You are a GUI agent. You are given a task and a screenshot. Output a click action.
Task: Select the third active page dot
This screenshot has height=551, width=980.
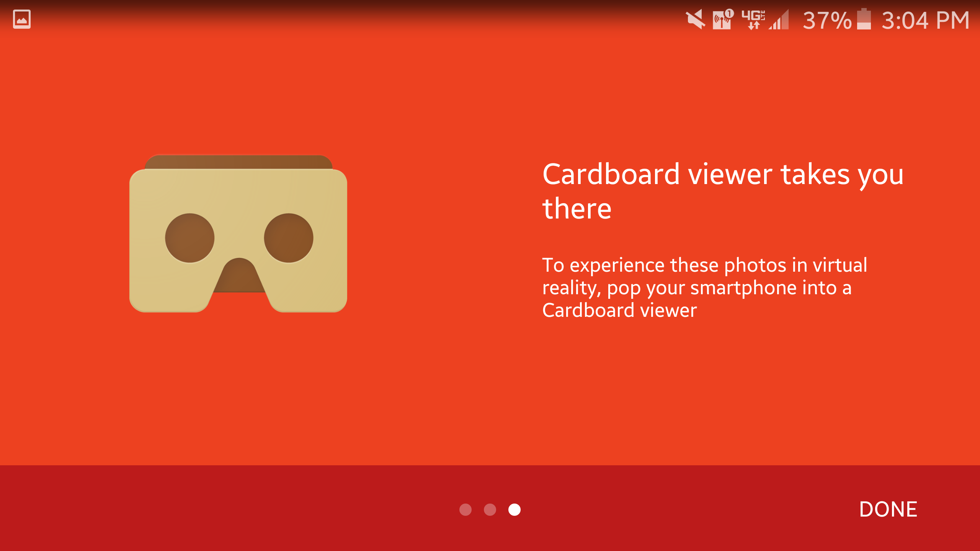click(x=514, y=510)
